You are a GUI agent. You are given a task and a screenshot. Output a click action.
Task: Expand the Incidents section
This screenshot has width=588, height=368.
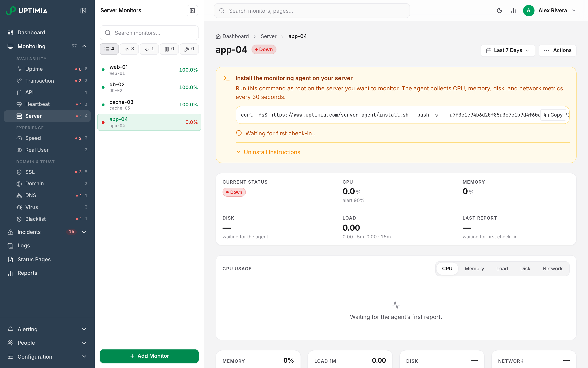click(84, 232)
